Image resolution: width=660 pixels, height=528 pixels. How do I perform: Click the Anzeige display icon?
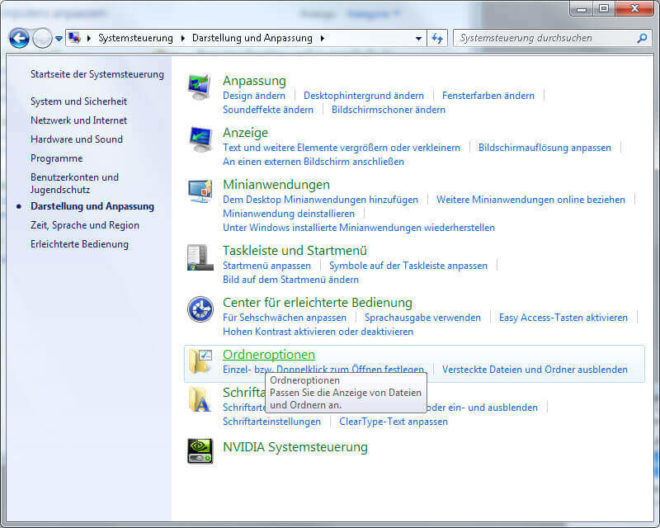(x=200, y=139)
